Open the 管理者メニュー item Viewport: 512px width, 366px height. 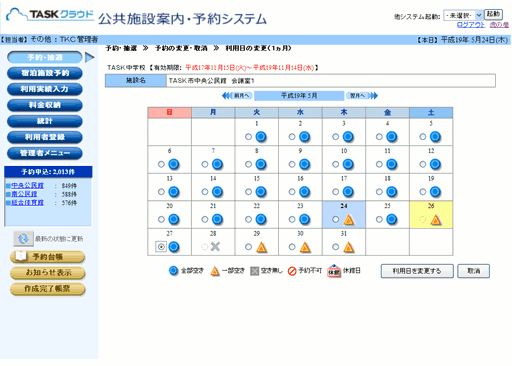[x=45, y=153]
